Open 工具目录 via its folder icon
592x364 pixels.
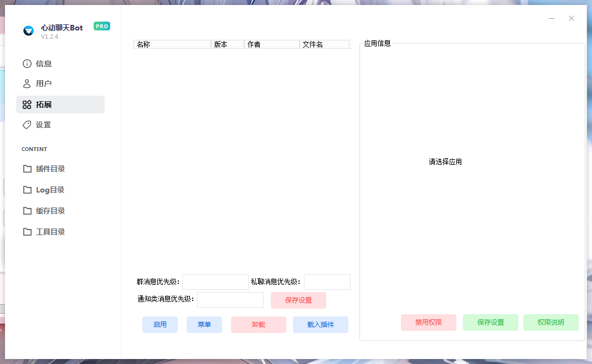(27, 232)
